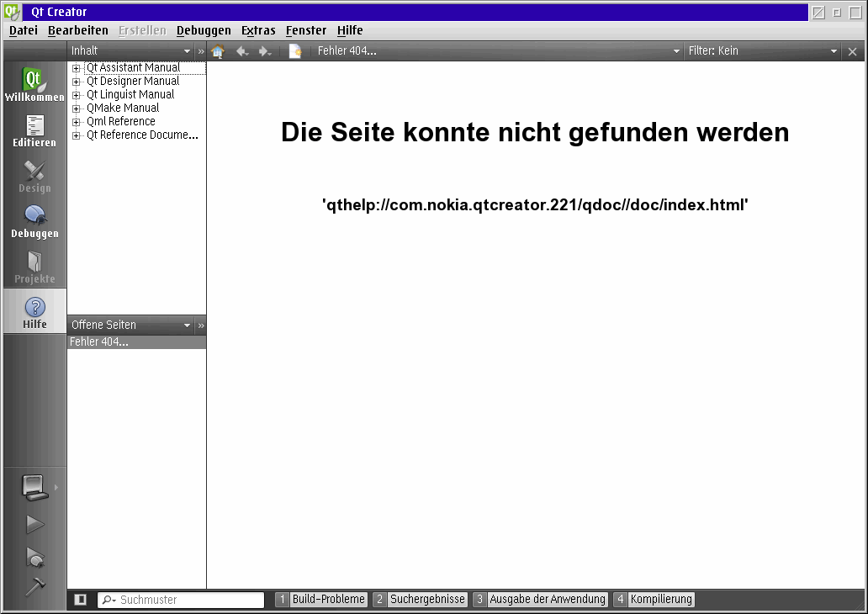Switch to Debuggen mode
868x614 pixels.
pyautogui.click(x=34, y=221)
